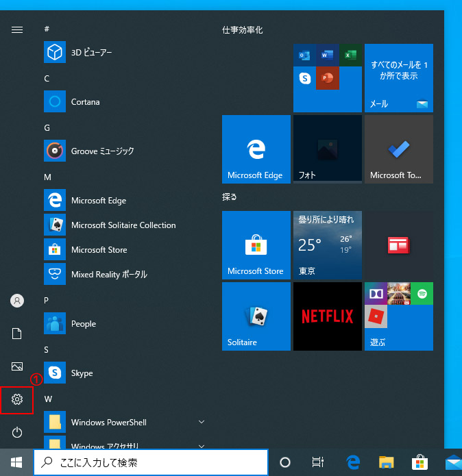The height and width of the screenshot is (476, 462).
Task: Click the W letter heading
Action: (x=48, y=399)
